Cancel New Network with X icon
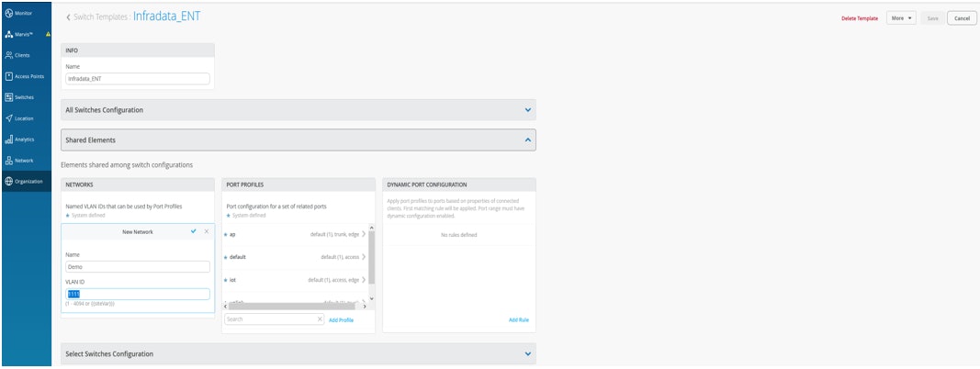Viewport: 980px width, 369px height. coord(207,231)
